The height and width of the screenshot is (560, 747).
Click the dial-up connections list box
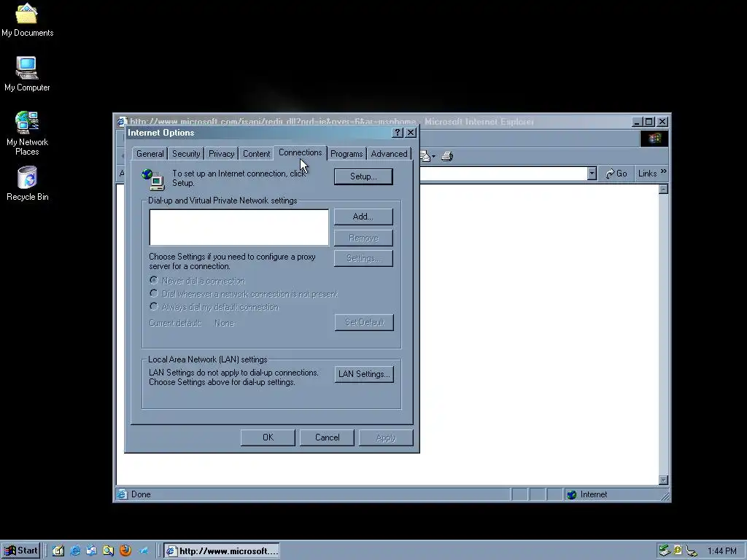(239, 227)
